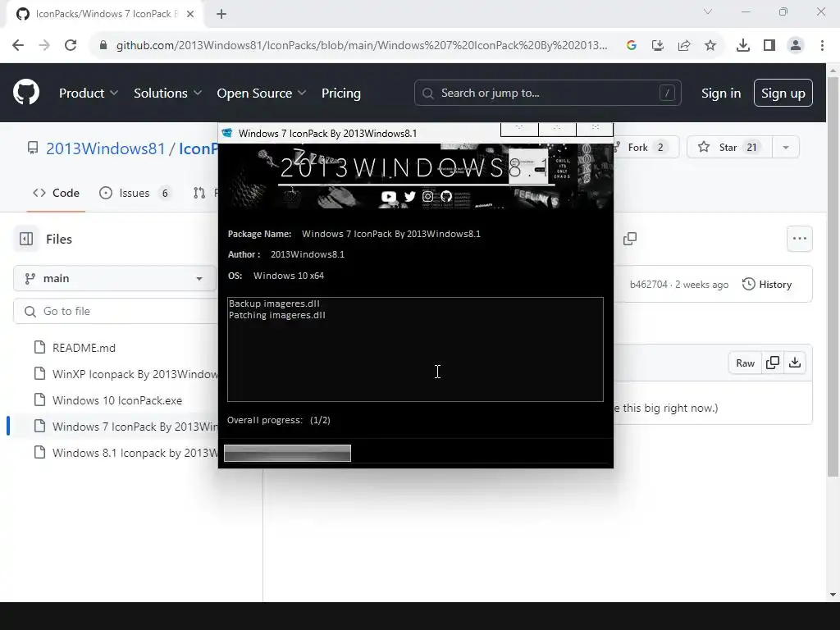Share this page using the share icon
The width and height of the screenshot is (840, 630).
(x=684, y=46)
